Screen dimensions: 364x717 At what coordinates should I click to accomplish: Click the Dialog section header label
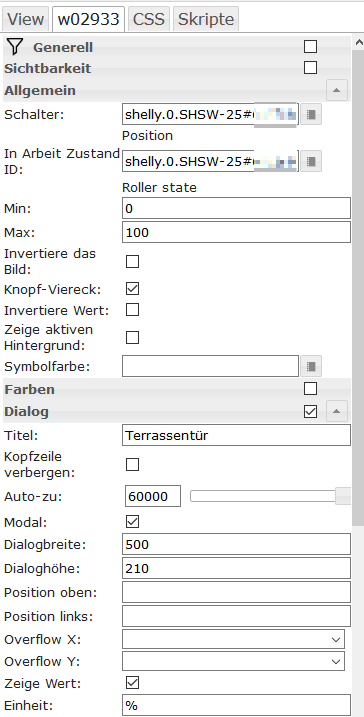pyautogui.click(x=26, y=412)
